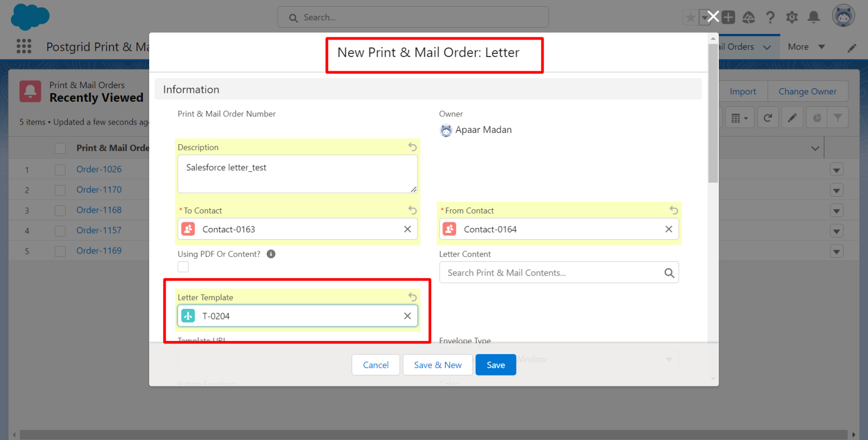Open the App Launcher grid icon

[24, 47]
